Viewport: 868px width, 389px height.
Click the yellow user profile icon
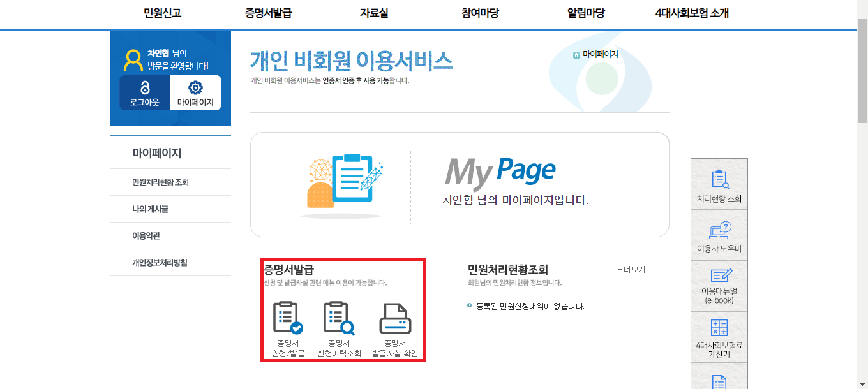[132, 61]
